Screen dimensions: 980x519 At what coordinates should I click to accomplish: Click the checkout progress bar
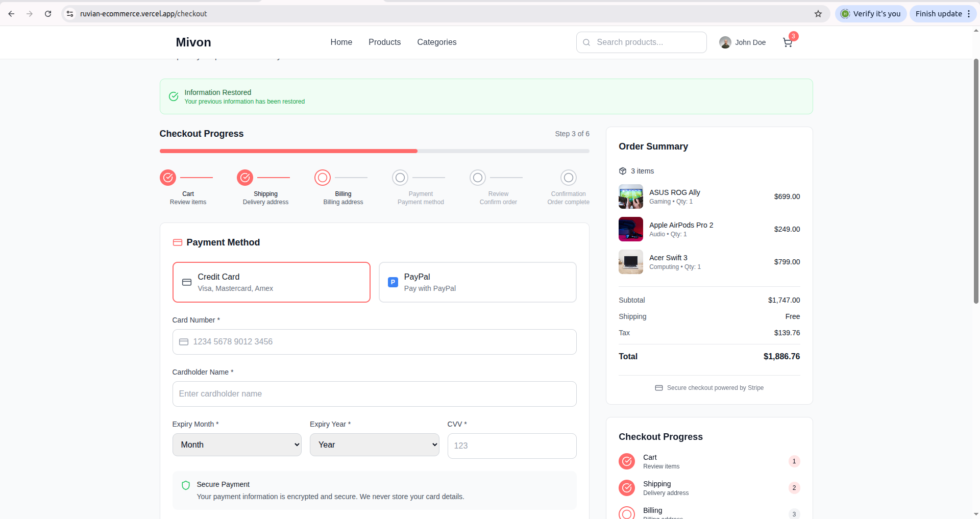pyautogui.click(x=375, y=151)
